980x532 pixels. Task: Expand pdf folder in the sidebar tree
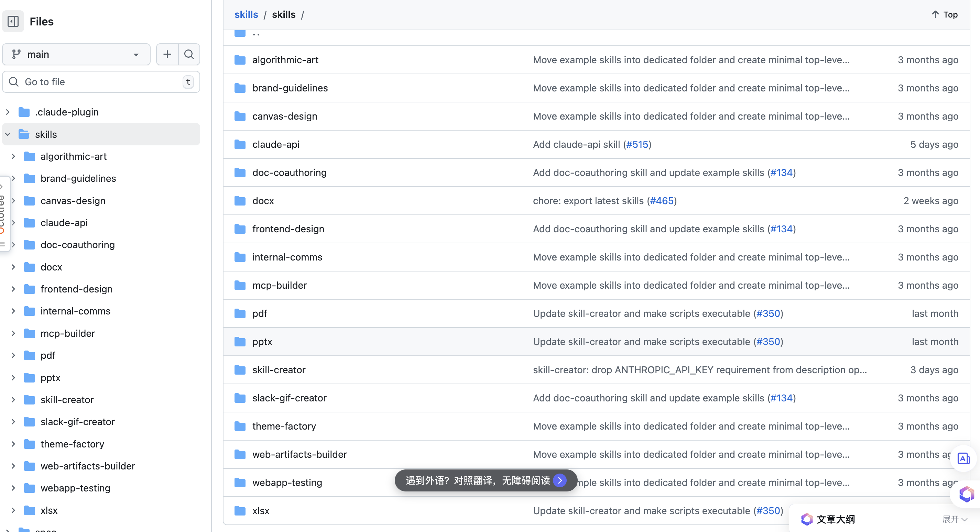pyautogui.click(x=13, y=356)
